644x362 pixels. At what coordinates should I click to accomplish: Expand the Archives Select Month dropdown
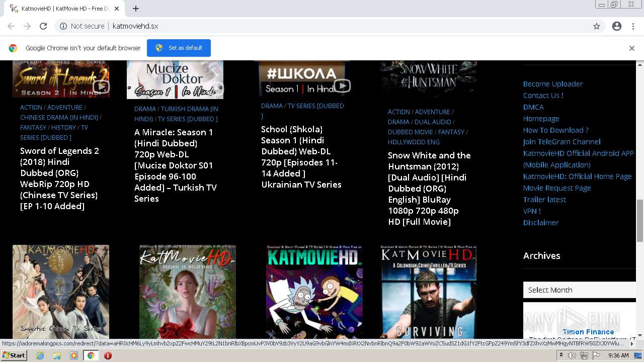[580, 290]
